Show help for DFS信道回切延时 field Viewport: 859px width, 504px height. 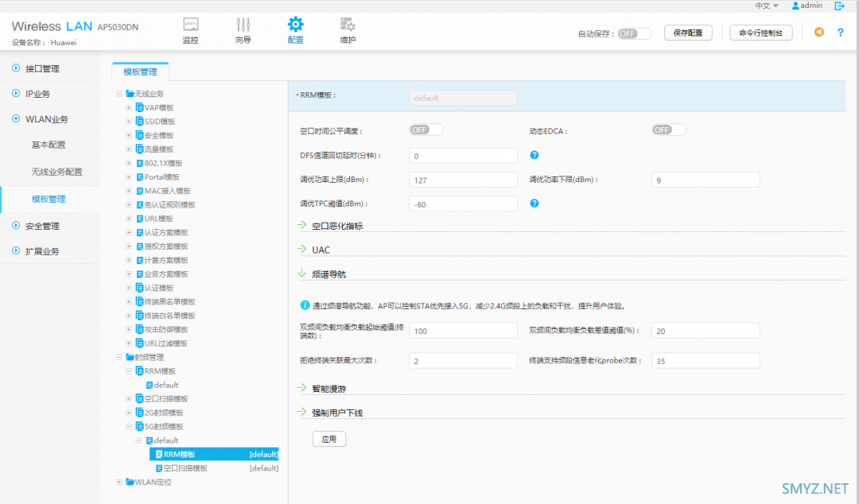[x=534, y=155]
